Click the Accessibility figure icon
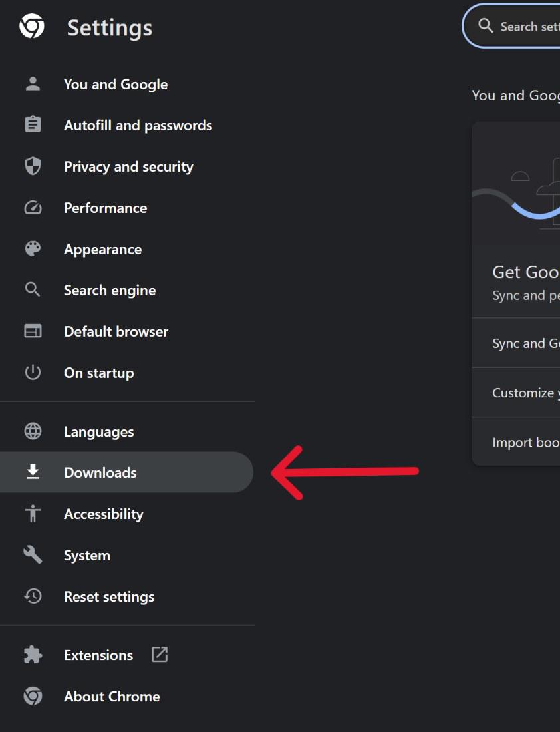This screenshot has height=732, width=560. (33, 514)
